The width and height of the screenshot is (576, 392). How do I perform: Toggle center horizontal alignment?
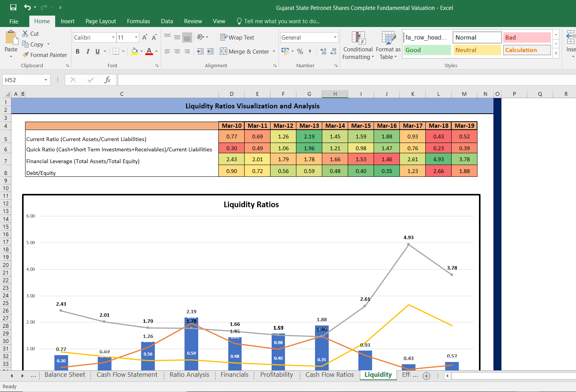(x=177, y=51)
